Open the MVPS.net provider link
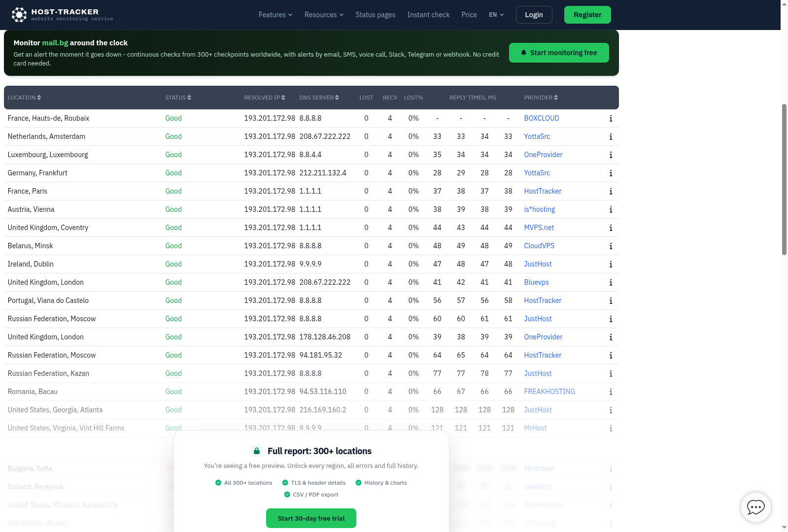The height and width of the screenshot is (532, 788). 539,228
